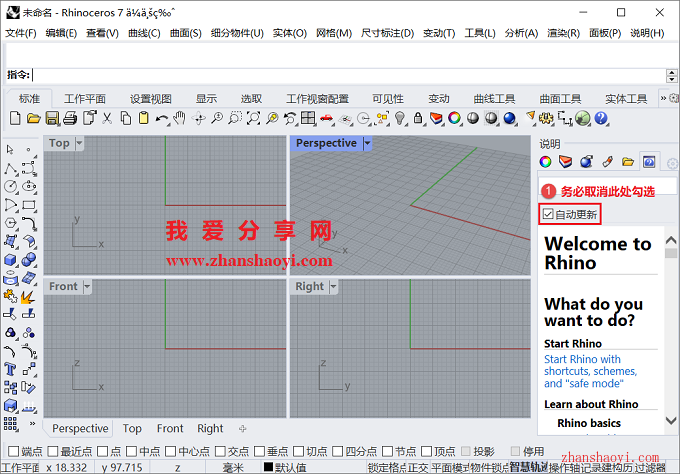The width and height of the screenshot is (680, 474).
Task: Select the Polygon tool in left sidebar
Action: pyautogui.click(x=11, y=223)
